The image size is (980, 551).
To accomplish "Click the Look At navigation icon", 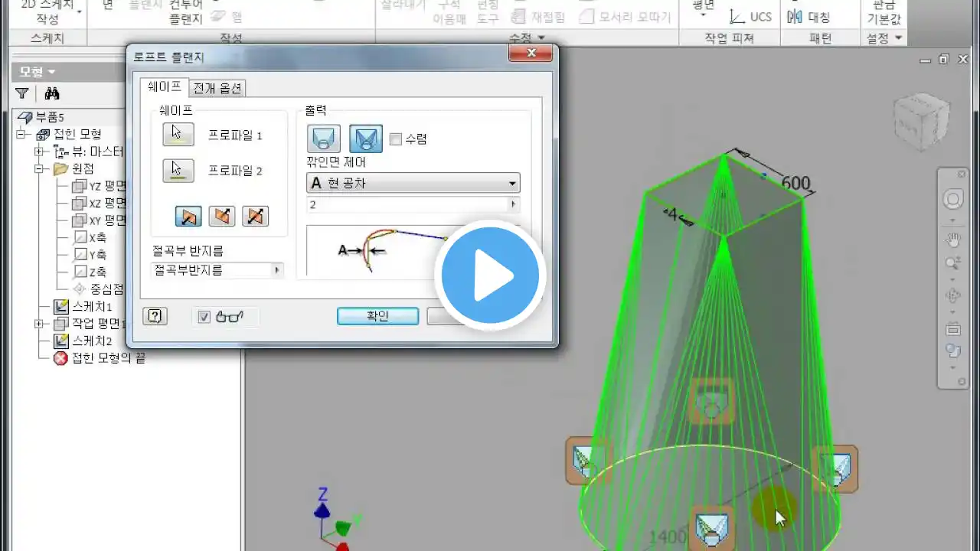I will 953,330.
